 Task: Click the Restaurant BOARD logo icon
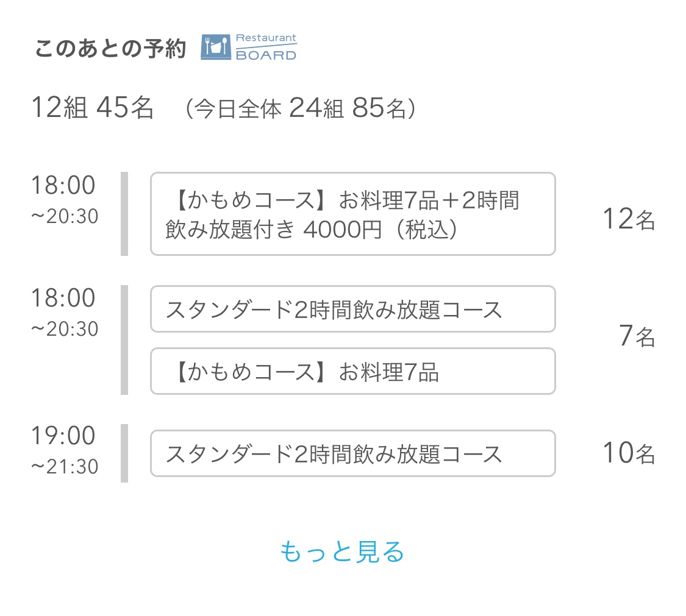[x=216, y=47]
